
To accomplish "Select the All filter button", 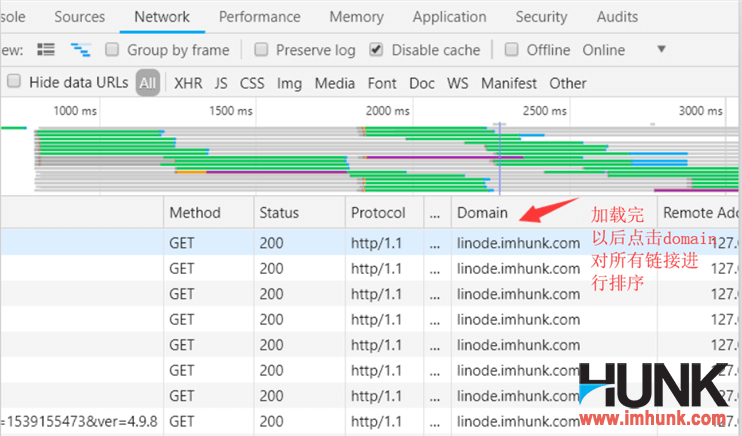I will pos(148,83).
